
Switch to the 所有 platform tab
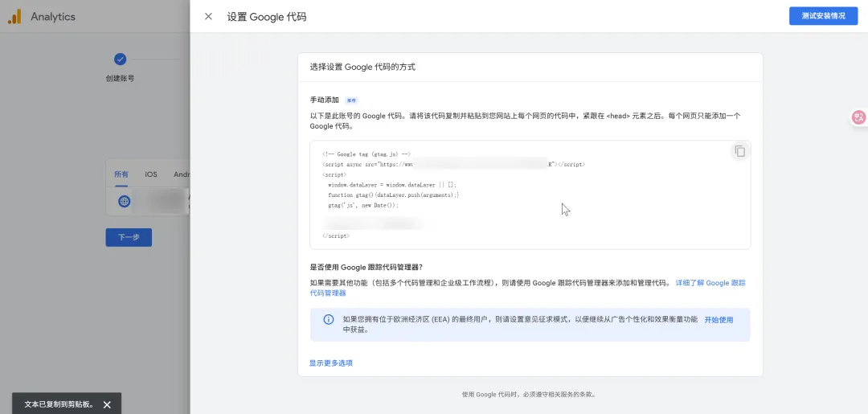point(121,174)
